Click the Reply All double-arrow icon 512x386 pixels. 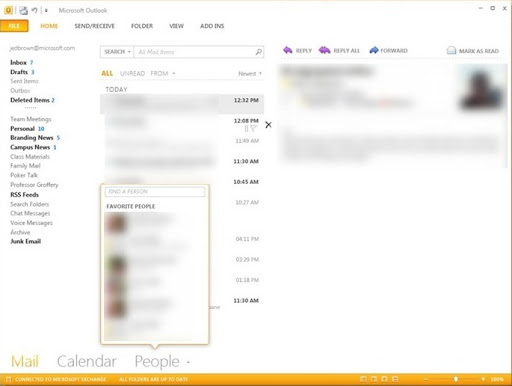(x=324, y=50)
